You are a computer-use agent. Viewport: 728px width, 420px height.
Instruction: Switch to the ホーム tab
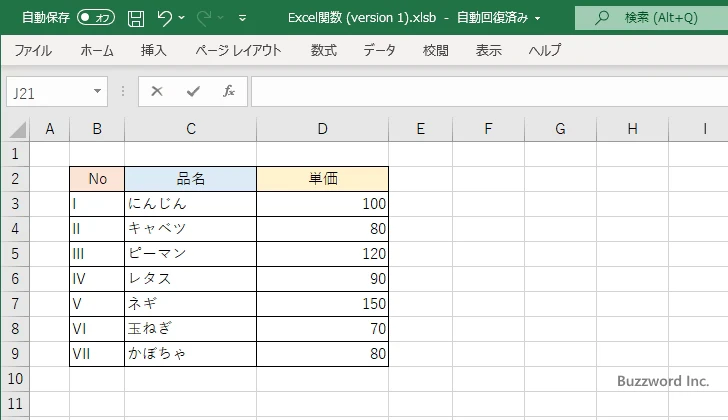(x=97, y=50)
